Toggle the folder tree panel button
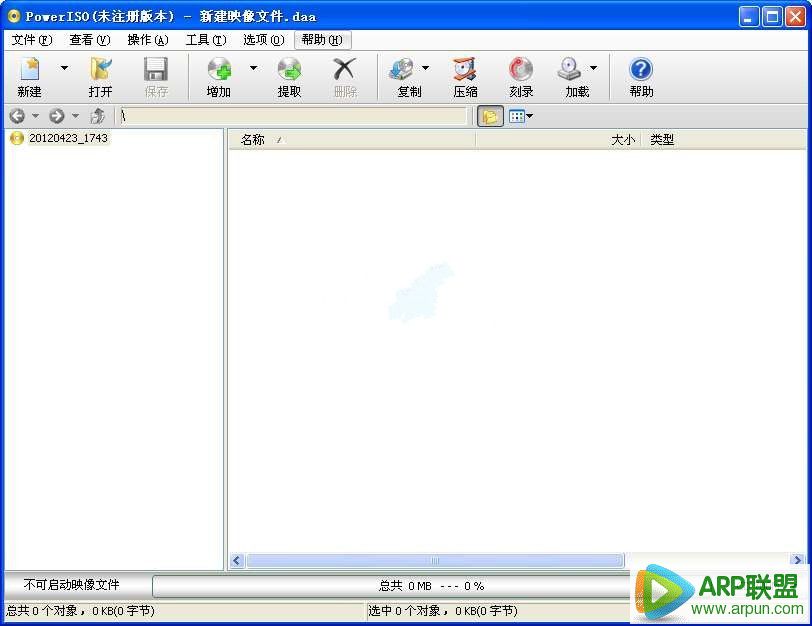 (490, 117)
